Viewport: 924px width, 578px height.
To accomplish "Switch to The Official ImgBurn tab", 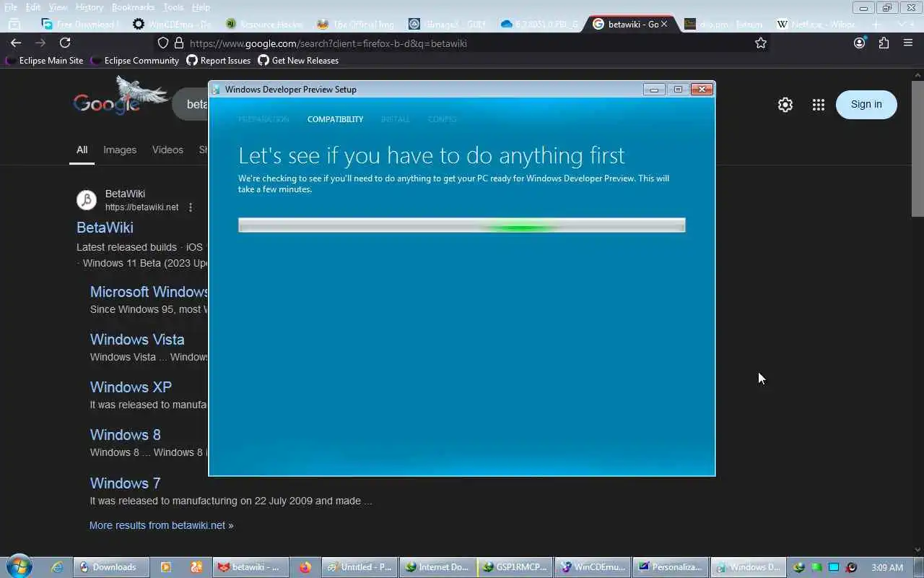I will [x=355, y=24].
